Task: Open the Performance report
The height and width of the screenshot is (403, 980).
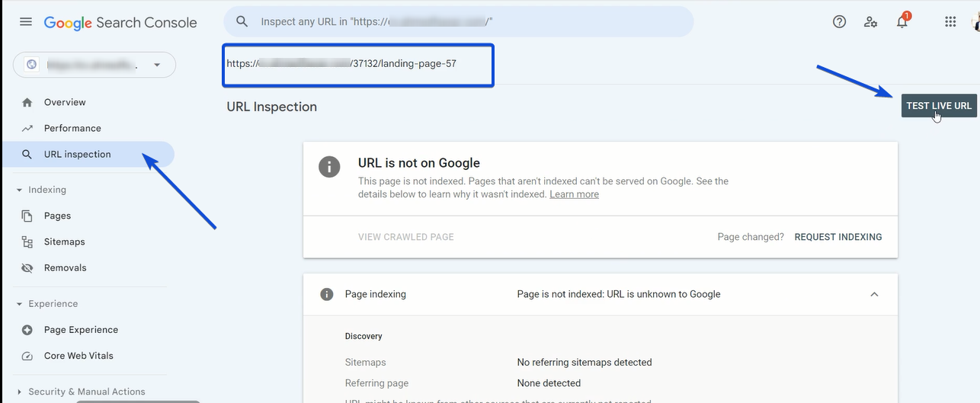Action: tap(72, 128)
